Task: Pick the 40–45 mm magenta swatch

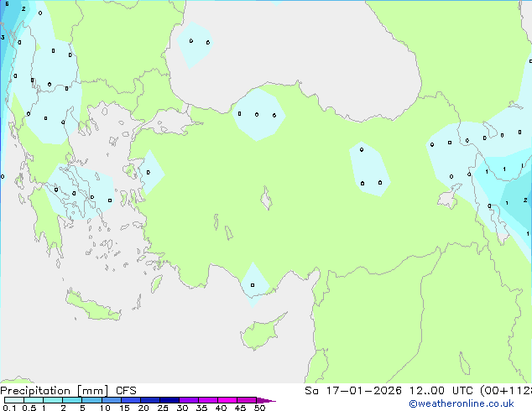Action: [227, 400]
